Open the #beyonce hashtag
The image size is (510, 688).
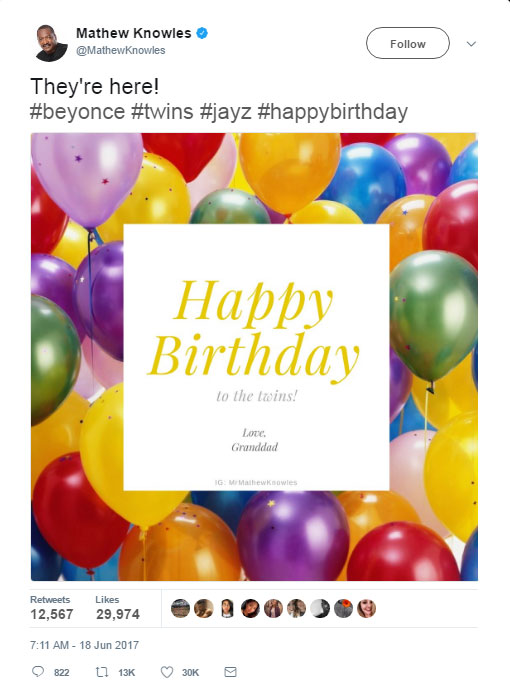point(78,111)
